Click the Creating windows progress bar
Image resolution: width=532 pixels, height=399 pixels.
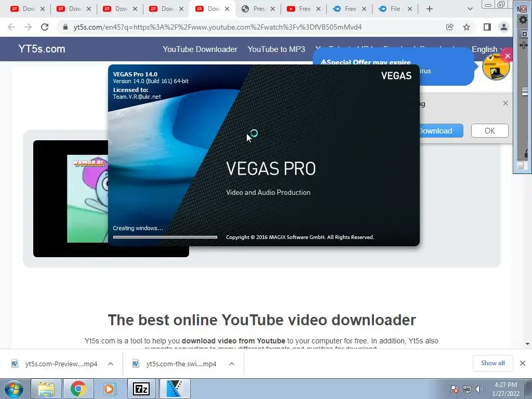click(165, 237)
